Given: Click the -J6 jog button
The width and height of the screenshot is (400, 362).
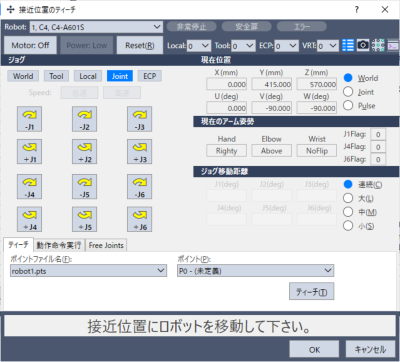Looking at the screenshot, I should pyautogui.click(x=140, y=186).
